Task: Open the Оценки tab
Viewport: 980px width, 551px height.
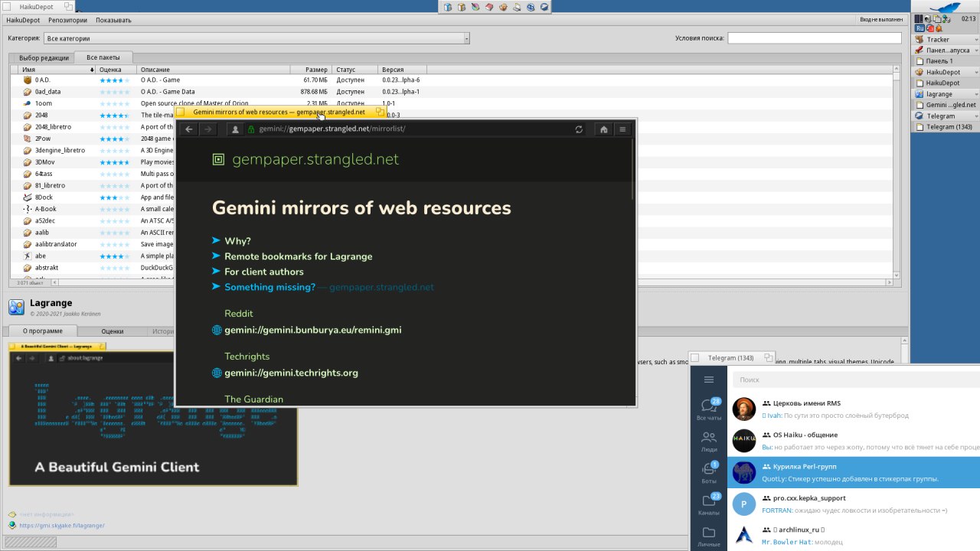Action: click(113, 331)
